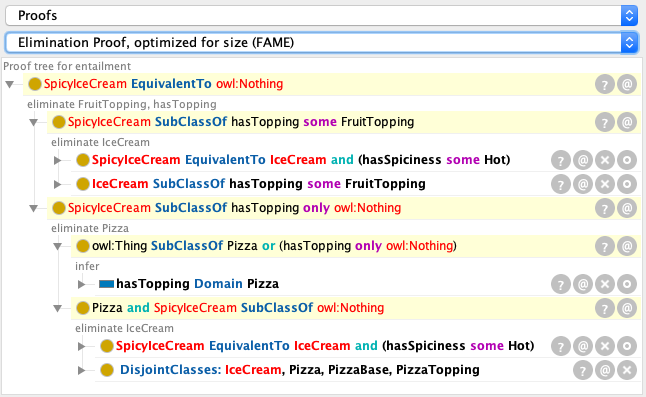Image resolution: width=646 pixels, height=397 pixels.
Task: Click yellow class icon beside owl:Thing SubClassOf Pizza
Action: (x=83, y=246)
